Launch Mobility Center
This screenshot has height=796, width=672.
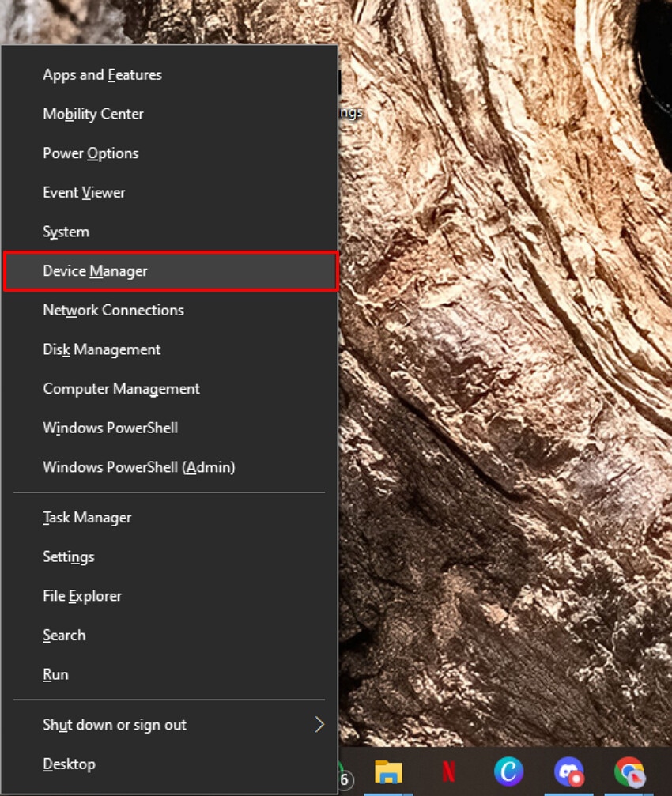click(x=92, y=114)
